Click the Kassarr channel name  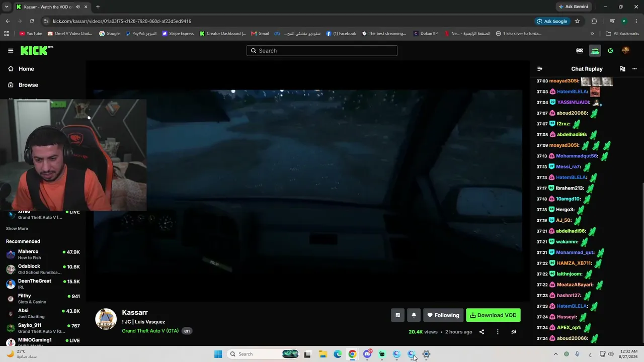point(135,312)
